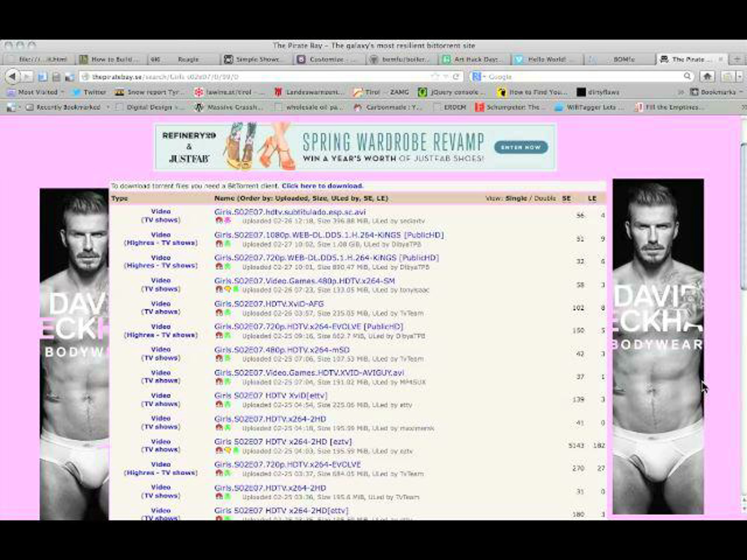Open the 'jQuery console' bookmark

pyautogui.click(x=452, y=92)
